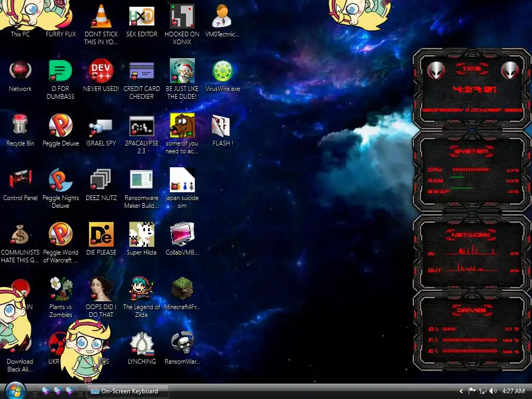Open the Windows Start orb

click(15, 391)
